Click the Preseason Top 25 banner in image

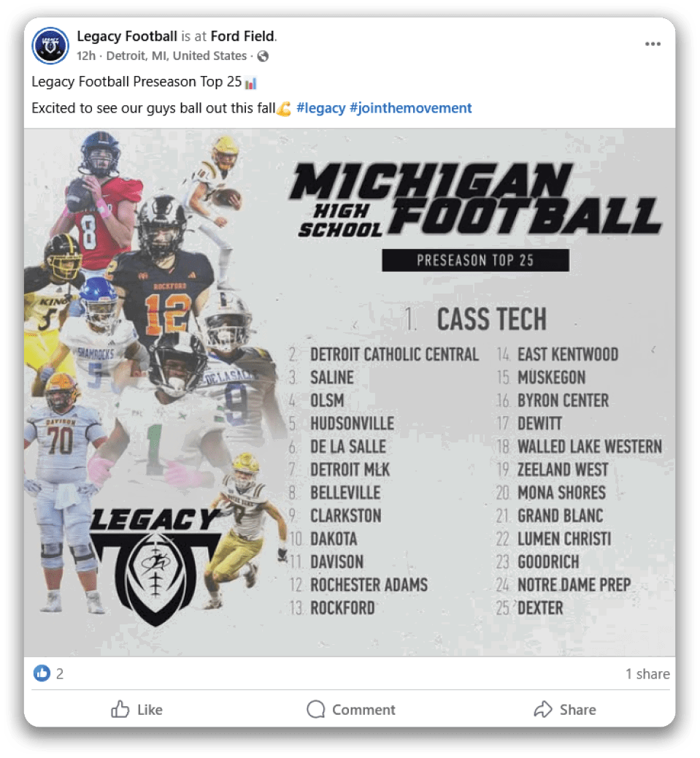[x=475, y=260]
